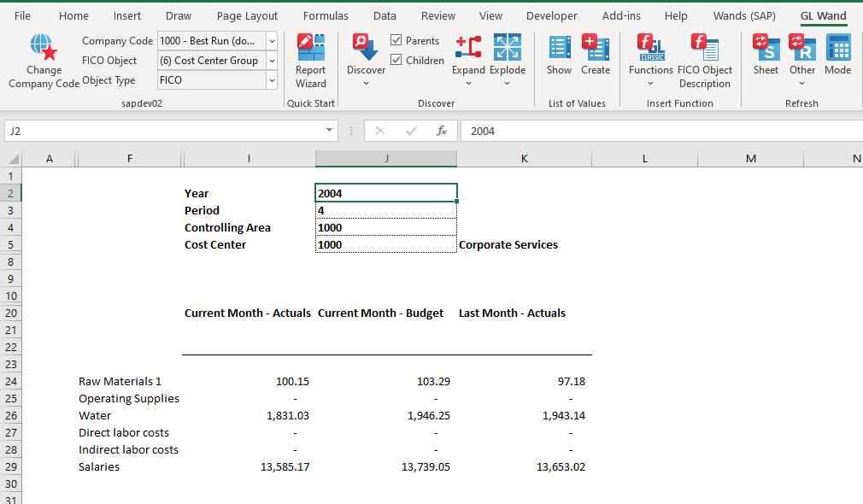Expand the Object Type dropdown
The height and width of the screenshot is (504, 863).
coord(272,79)
